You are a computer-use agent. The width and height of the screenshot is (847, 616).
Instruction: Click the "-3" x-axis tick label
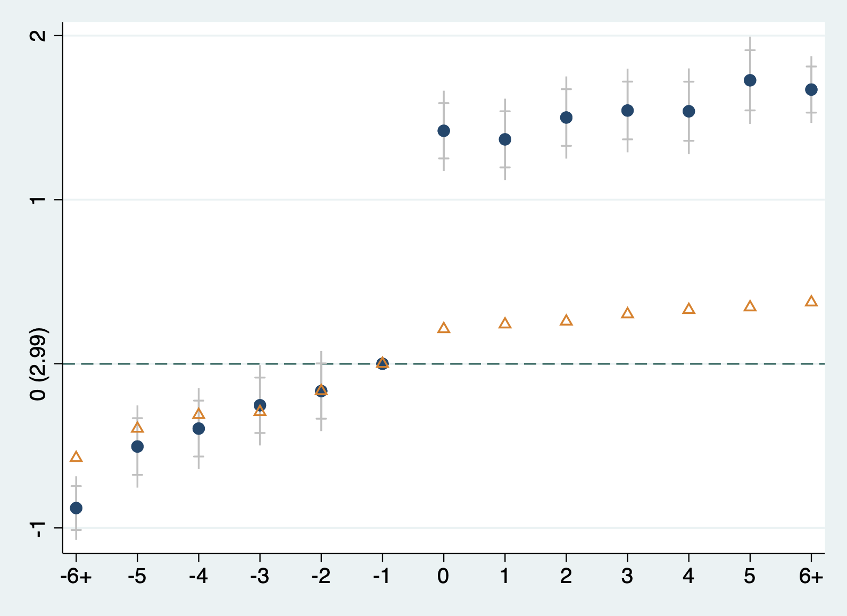tap(260, 576)
